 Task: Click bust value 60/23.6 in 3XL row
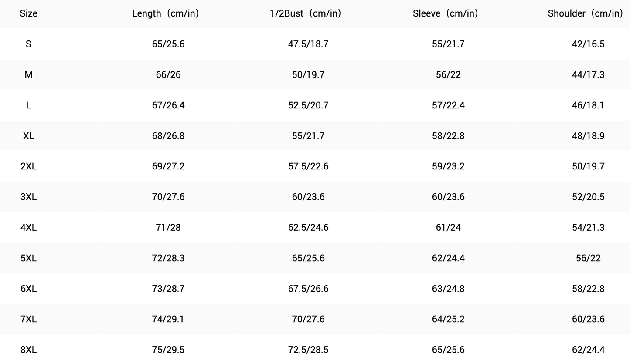(x=308, y=197)
